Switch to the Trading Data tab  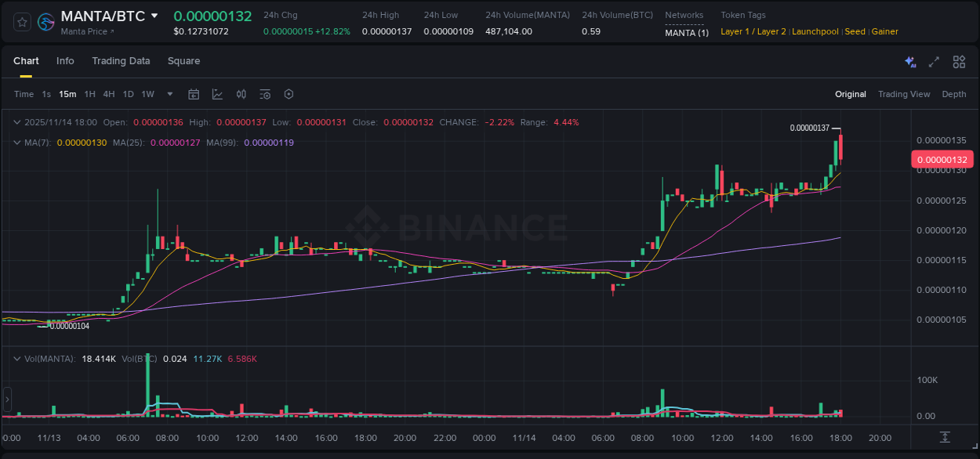pos(121,61)
